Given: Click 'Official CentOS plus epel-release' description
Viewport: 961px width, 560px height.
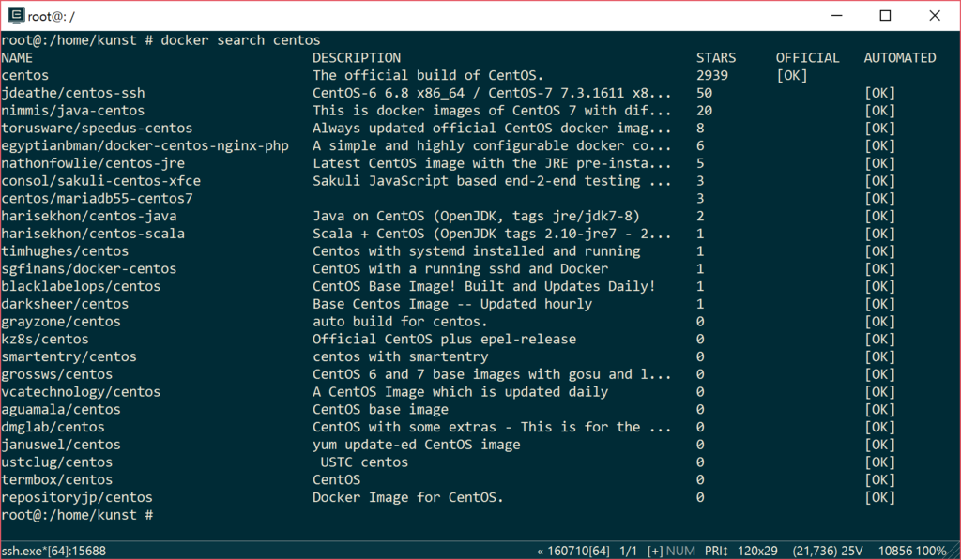Looking at the screenshot, I should [x=444, y=340].
